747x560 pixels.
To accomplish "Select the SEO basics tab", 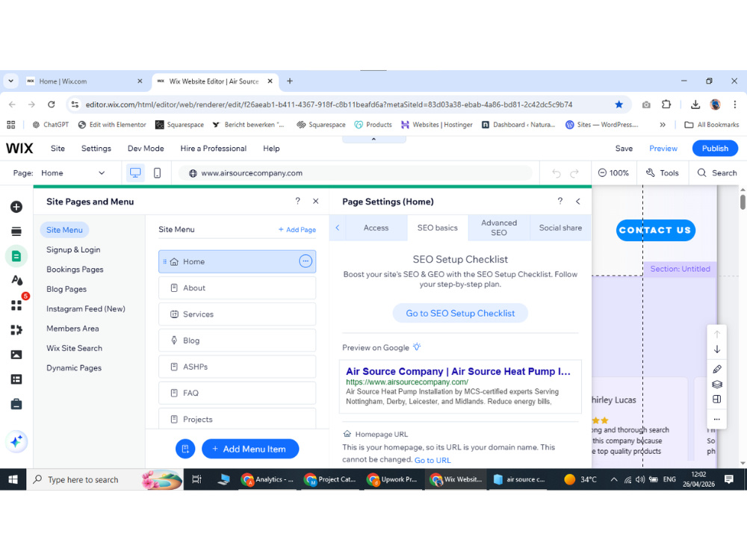I will point(437,228).
